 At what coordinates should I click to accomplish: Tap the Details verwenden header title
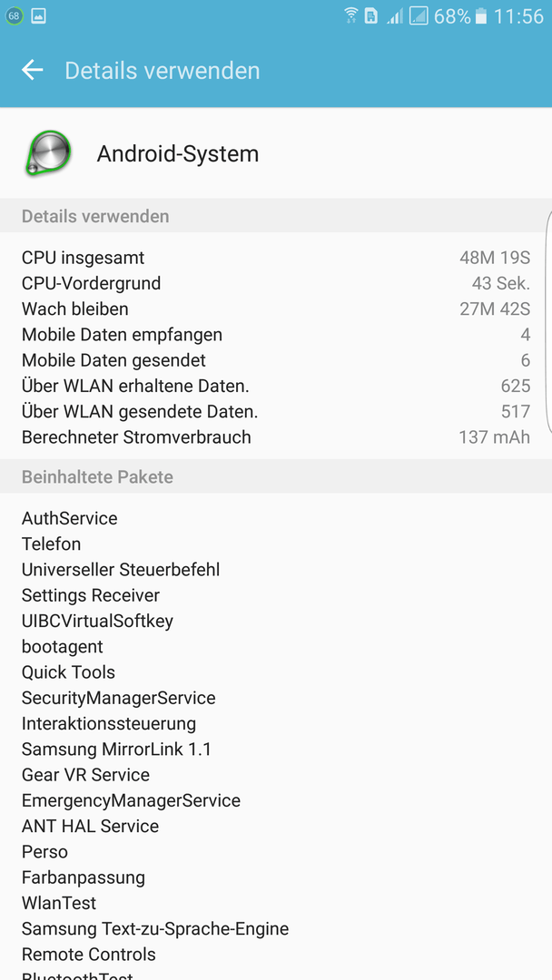(162, 71)
